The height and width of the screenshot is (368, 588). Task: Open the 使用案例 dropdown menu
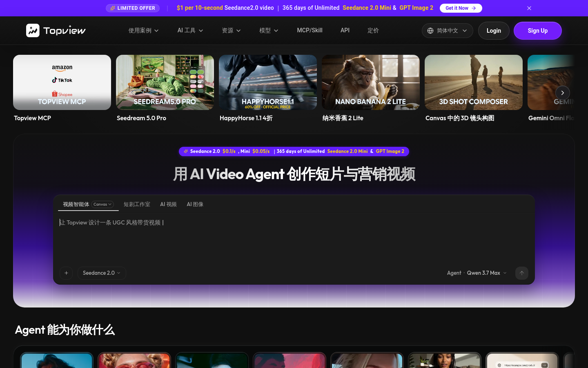[x=143, y=31]
